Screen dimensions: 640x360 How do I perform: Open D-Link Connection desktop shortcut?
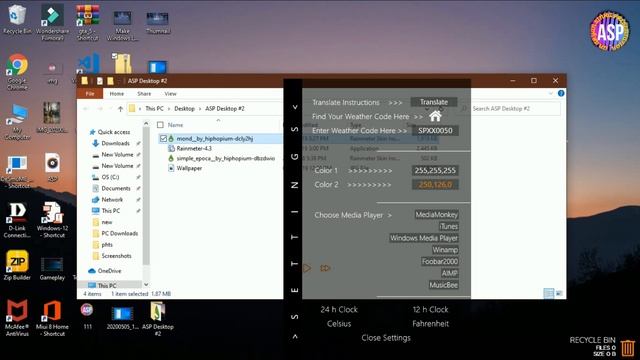[x=17, y=220]
